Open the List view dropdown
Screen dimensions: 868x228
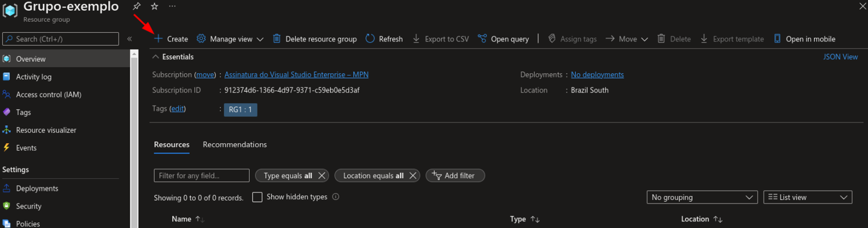click(x=807, y=197)
